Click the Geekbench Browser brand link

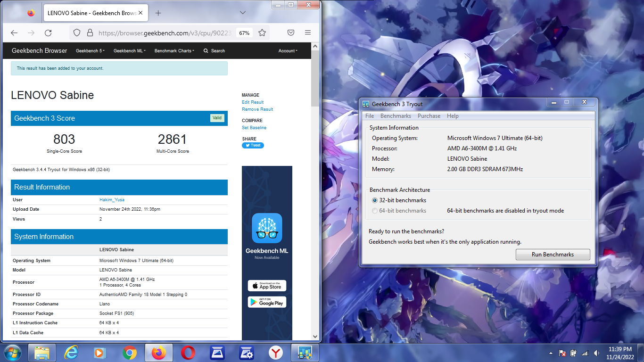click(40, 50)
